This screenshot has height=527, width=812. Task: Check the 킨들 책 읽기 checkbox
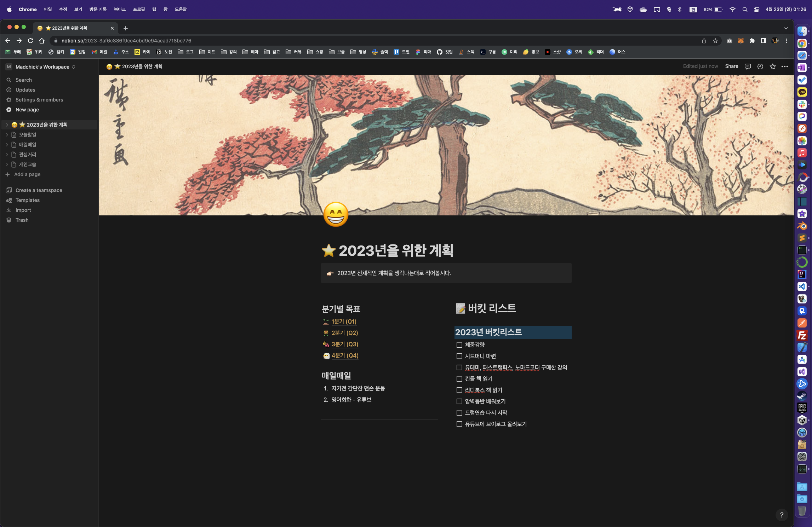pos(459,379)
